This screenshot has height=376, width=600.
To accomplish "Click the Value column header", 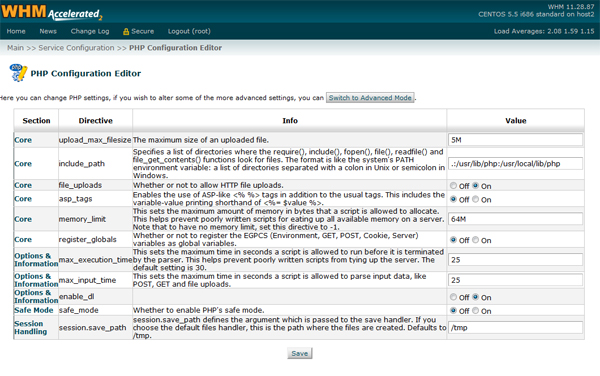I will pyautogui.click(x=516, y=120).
